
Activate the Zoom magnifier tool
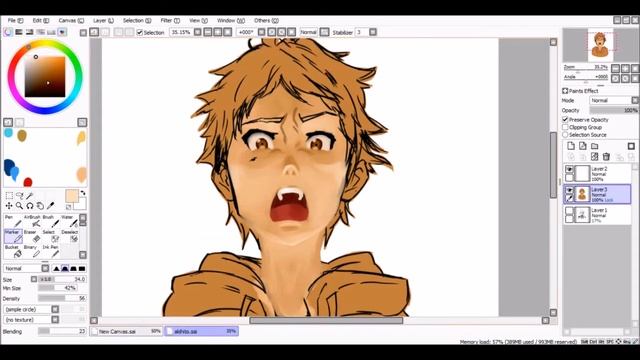(20, 206)
